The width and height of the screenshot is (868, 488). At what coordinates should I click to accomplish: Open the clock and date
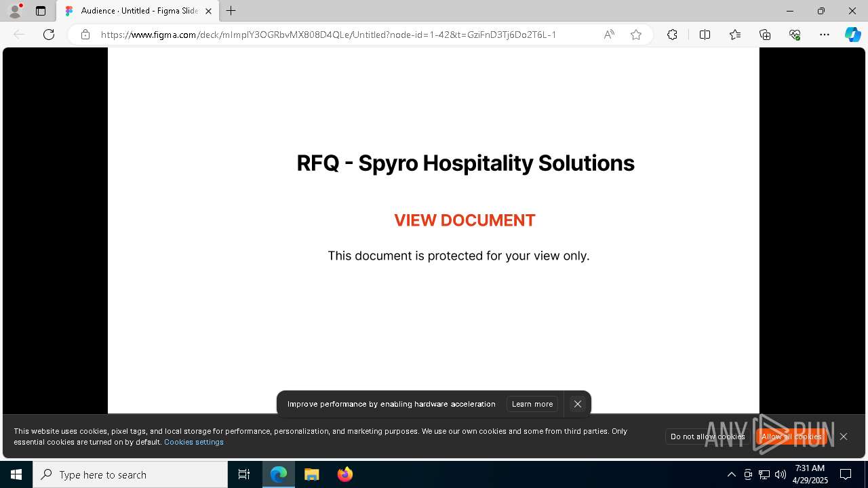click(x=810, y=474)
